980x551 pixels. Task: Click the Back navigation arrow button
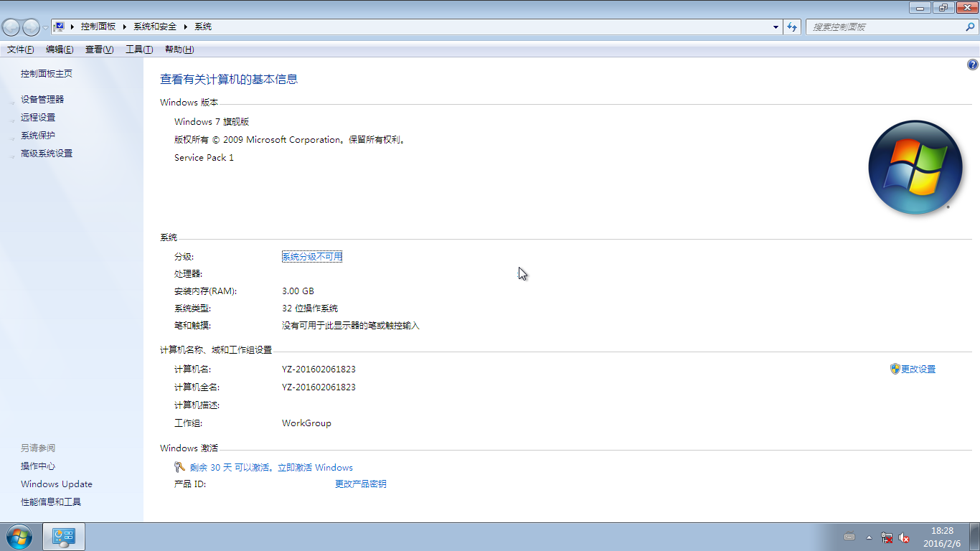click(11, 27)
